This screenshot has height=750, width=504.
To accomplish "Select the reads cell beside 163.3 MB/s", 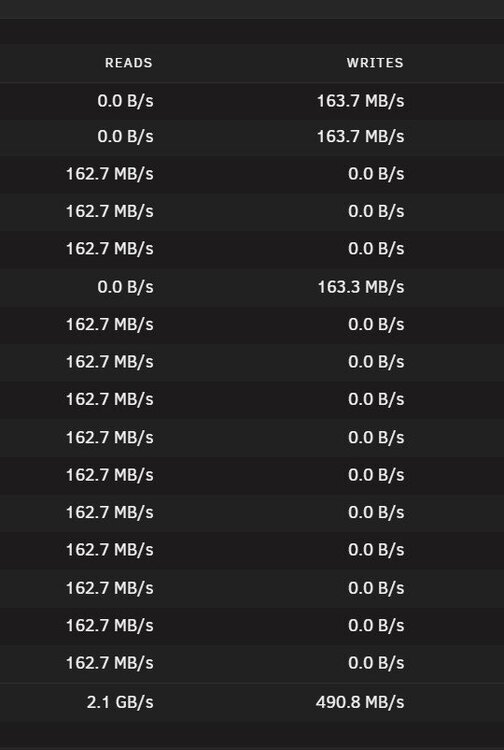I will click(125, 287).
